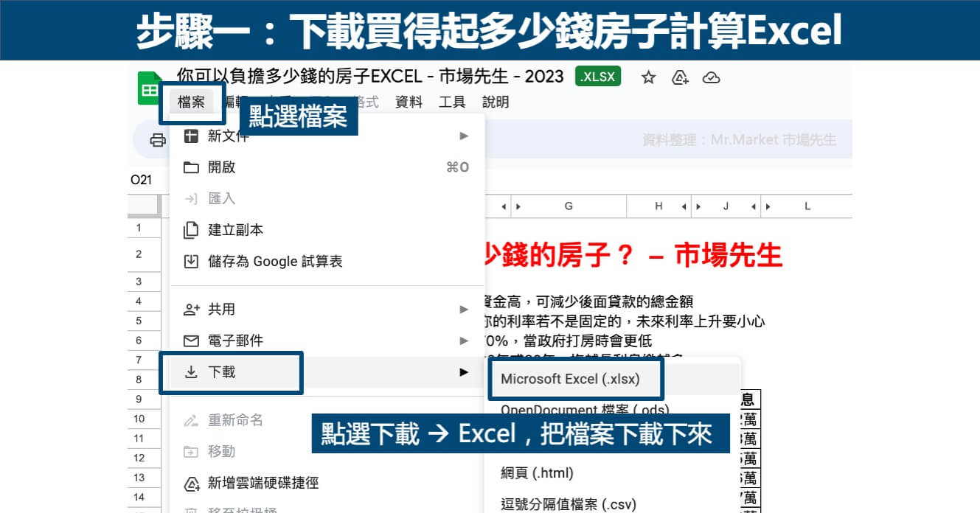Click the O21 name box
Image resolution: width=980 pixels, height=513 pixels.
point(141,180)
